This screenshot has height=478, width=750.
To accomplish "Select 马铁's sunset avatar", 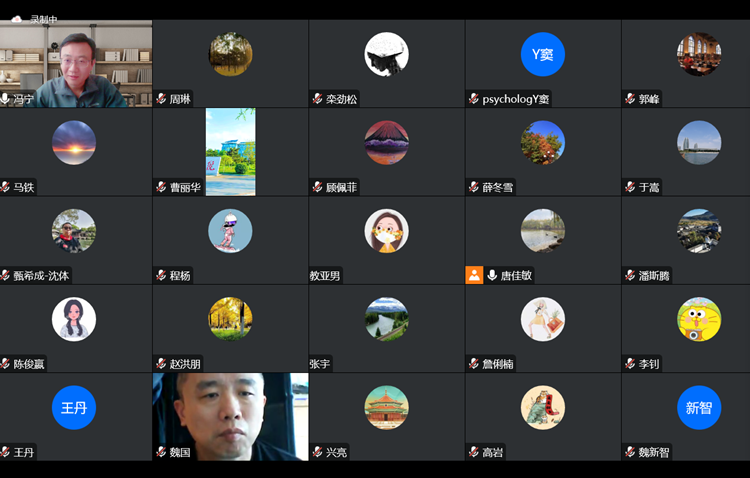I will (74, 142).
